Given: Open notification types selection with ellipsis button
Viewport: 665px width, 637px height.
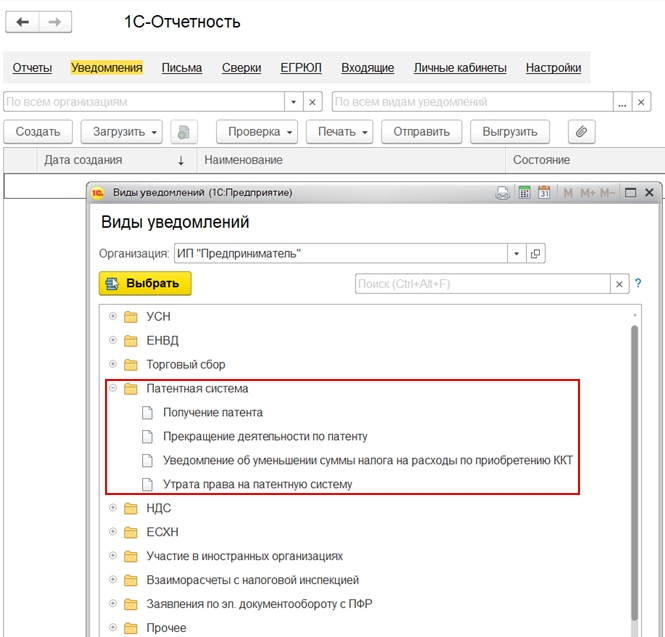Looking at the screenshot, I should (x=622, y=102).
